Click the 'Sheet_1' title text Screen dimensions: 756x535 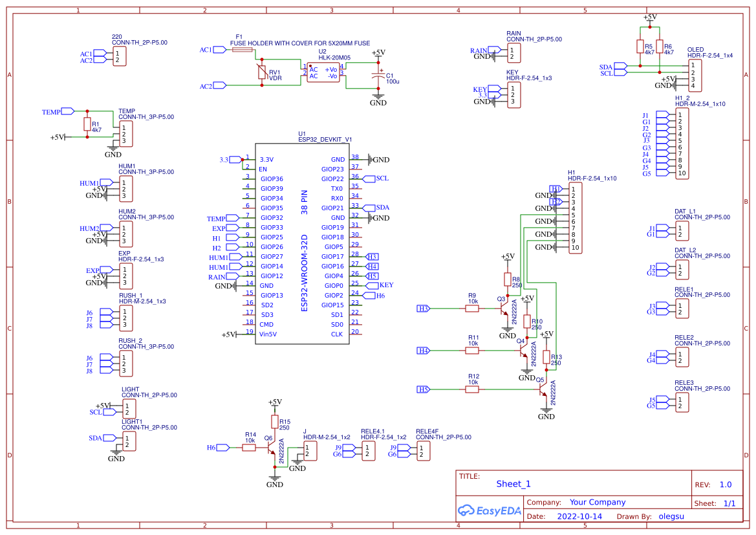coord(513,484)
